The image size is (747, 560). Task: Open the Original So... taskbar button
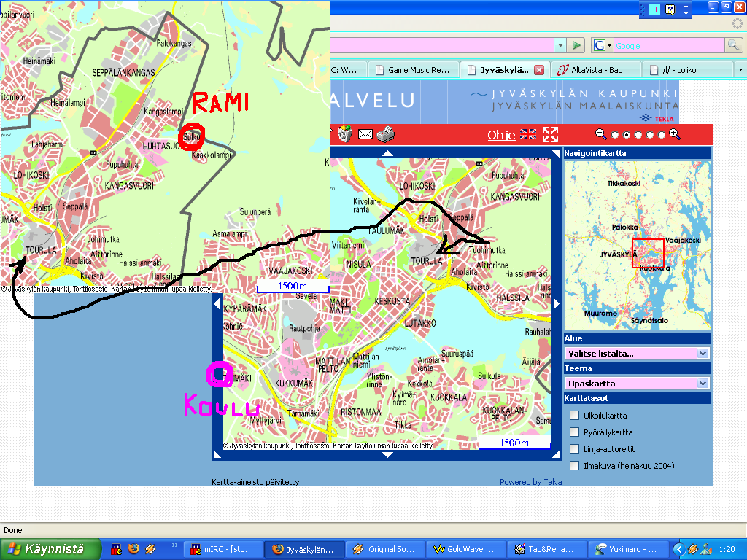(x=384, y=549)
